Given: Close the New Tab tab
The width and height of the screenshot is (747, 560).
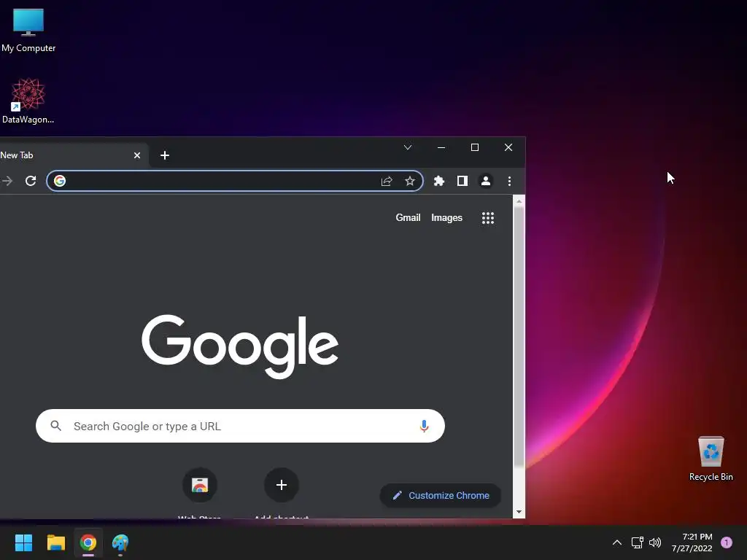Looking at the screenshot, I should click(x=137, y=155).
